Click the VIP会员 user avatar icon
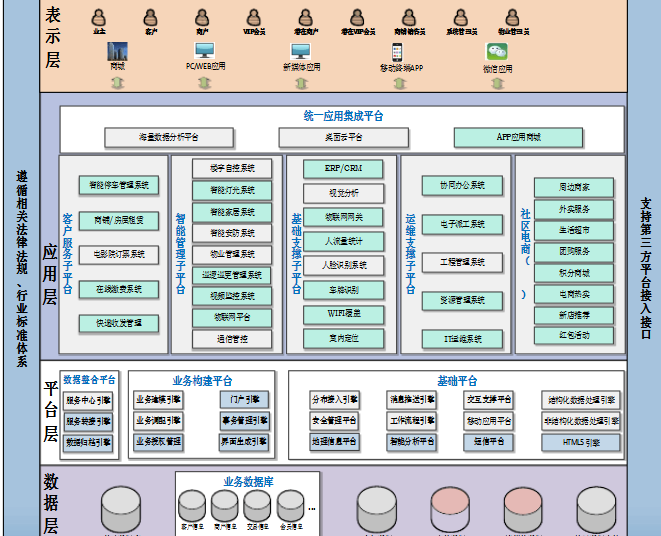This screenshot has width=661, height=536. 254,17
